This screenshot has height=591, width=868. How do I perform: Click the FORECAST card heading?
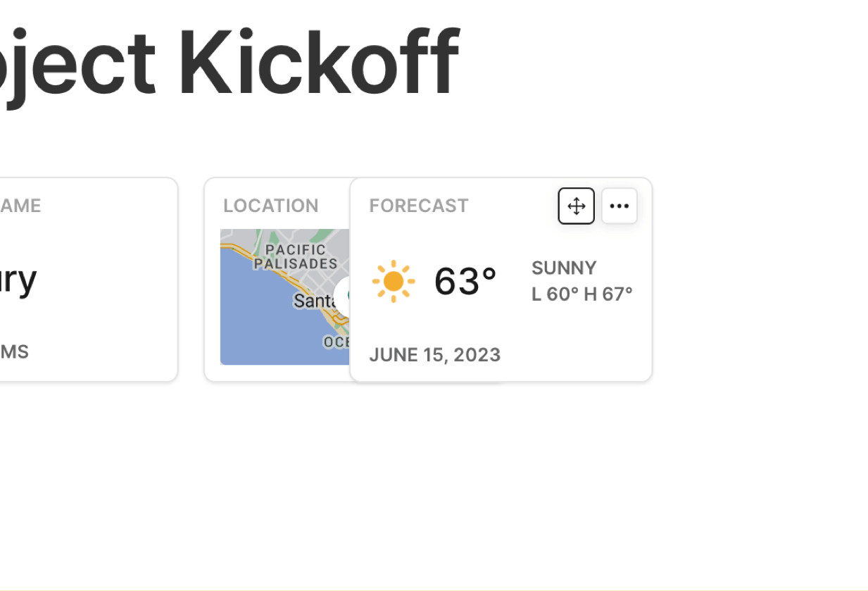419,206
